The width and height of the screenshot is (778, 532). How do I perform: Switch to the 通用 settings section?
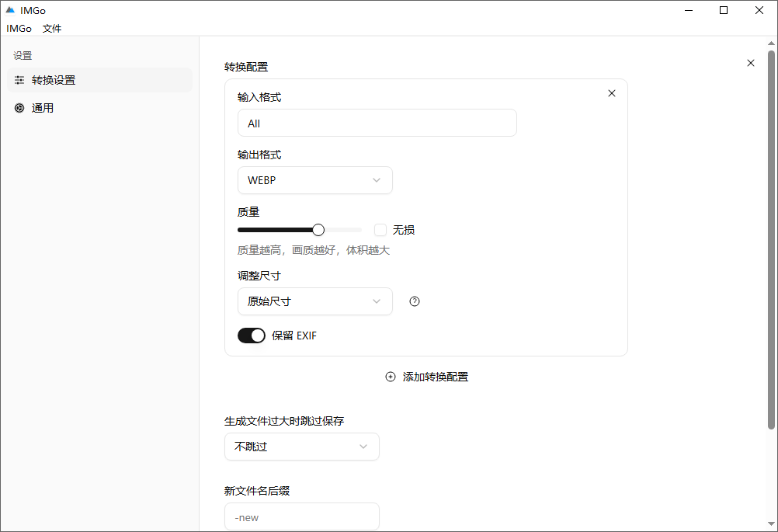pyautogui.click(x=99, y=108)
